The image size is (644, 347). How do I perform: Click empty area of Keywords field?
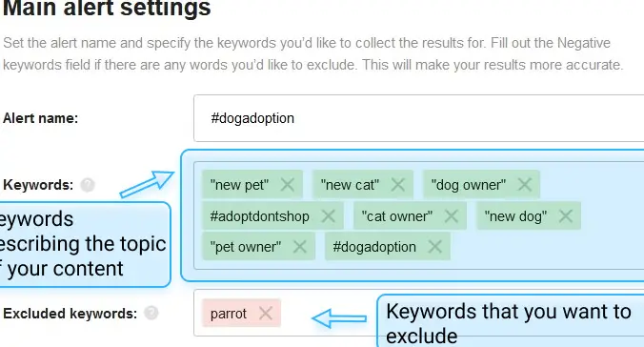point(546,249)
